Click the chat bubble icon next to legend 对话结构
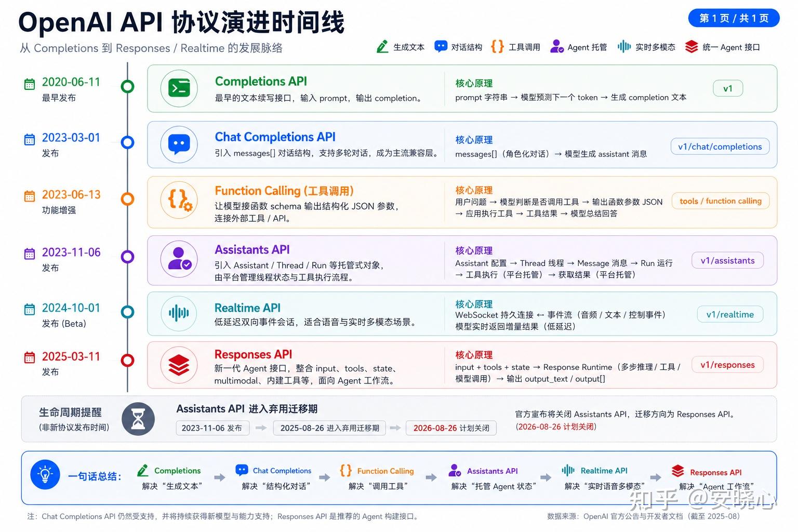798x532 pixels. point(441,47)
